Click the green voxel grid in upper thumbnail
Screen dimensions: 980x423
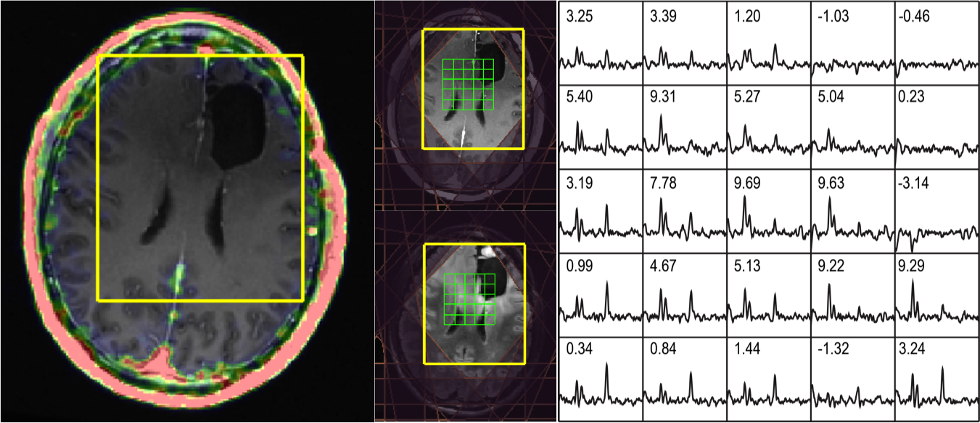click(x=468, y=84)
